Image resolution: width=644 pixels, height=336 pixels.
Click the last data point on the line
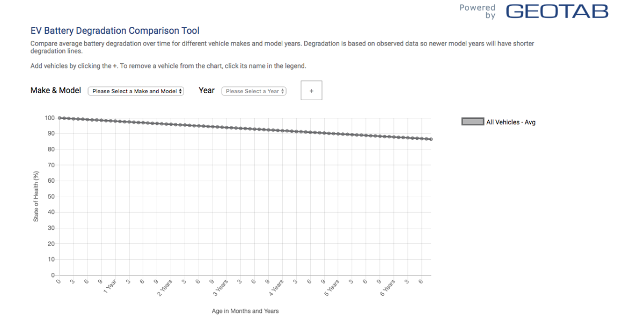431,139
